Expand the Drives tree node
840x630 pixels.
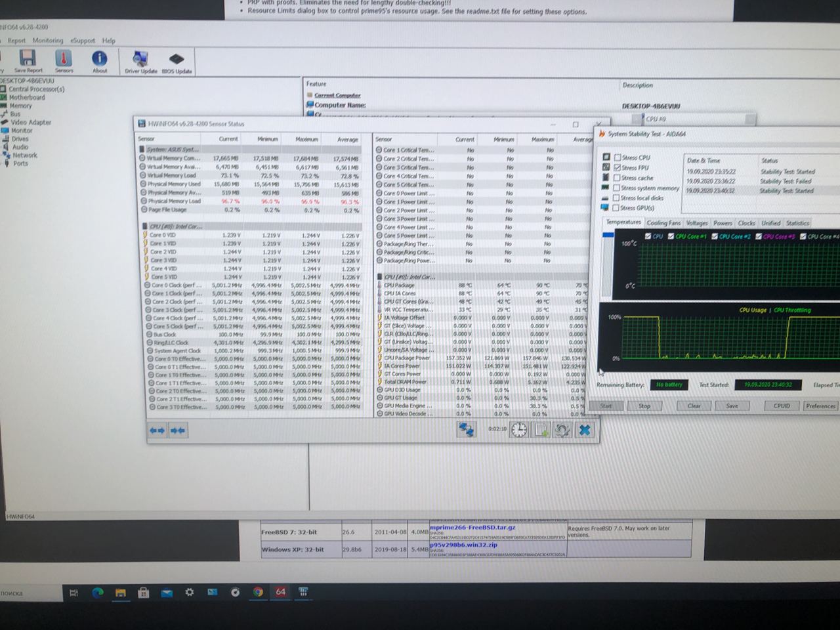click(x=5, y=138)
